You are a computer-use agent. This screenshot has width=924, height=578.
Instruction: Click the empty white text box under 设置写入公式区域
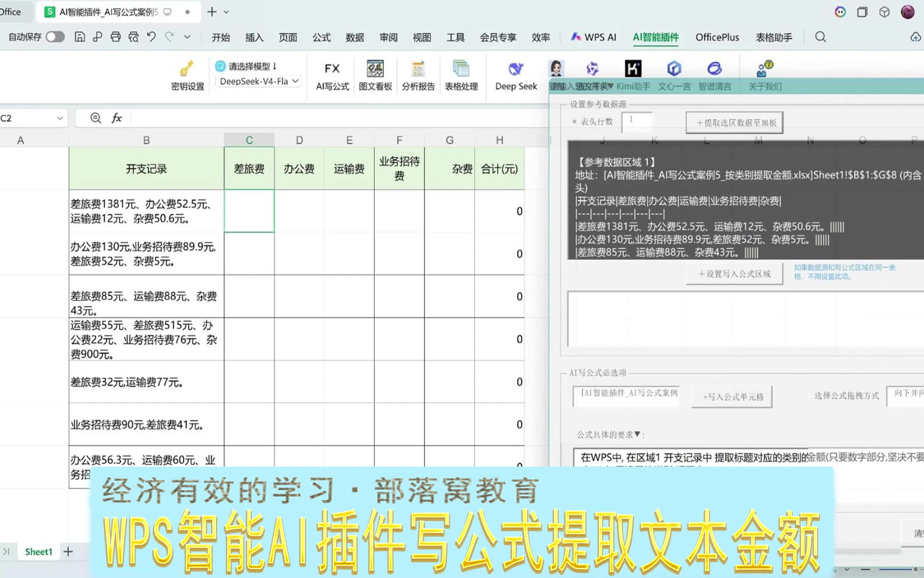tap(745, 320)
